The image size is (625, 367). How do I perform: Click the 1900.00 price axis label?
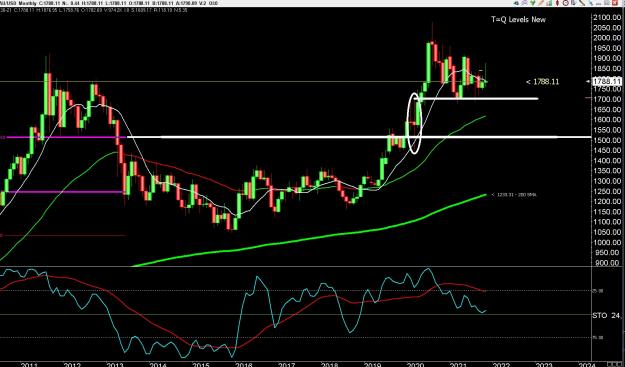pyautogui.click(x=607, y=58)
